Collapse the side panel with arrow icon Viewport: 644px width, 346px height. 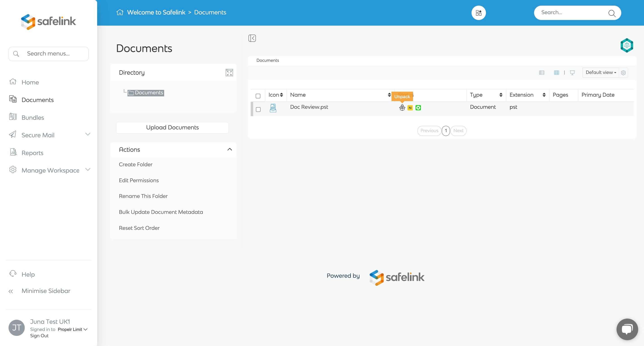pyautogui.click(x=252, y=38)
